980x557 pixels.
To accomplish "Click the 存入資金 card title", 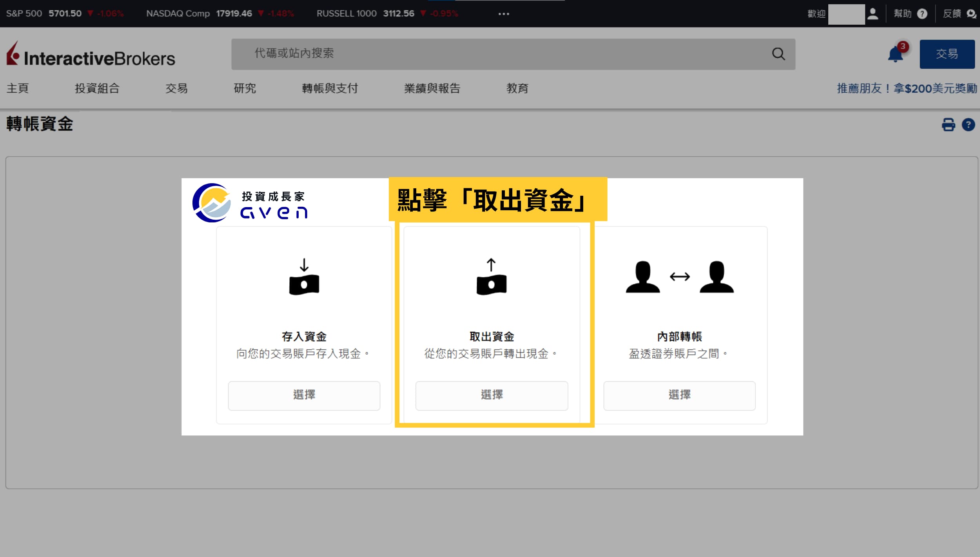I will pyautogui.click(x=304, y=336).
